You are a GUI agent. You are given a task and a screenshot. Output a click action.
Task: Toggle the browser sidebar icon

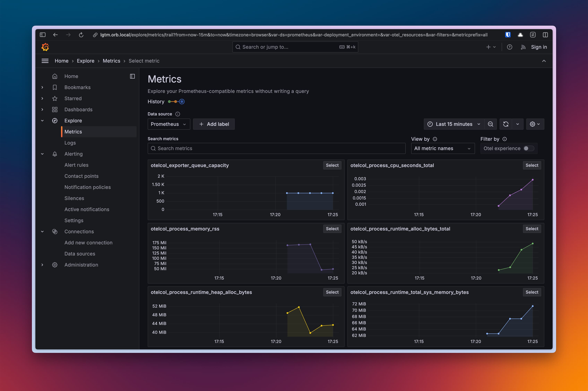[43, 35]
